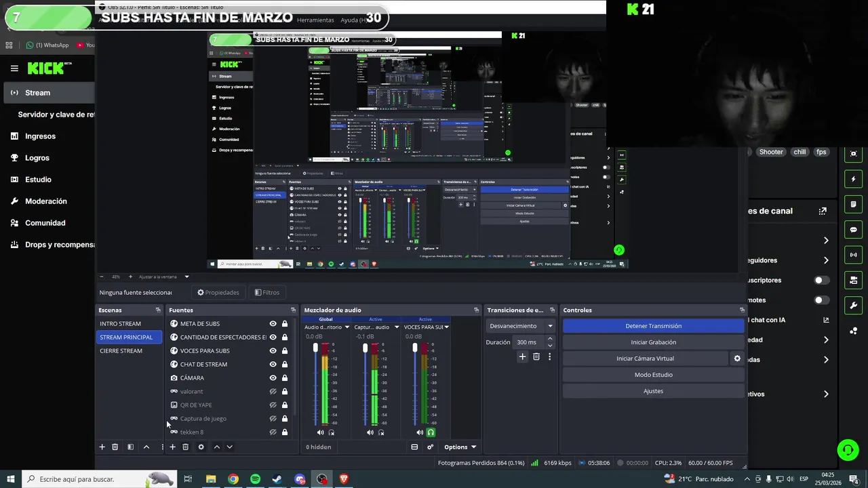
Task: Open the Kick hamburger menu
Action: [x=14, y=68]
